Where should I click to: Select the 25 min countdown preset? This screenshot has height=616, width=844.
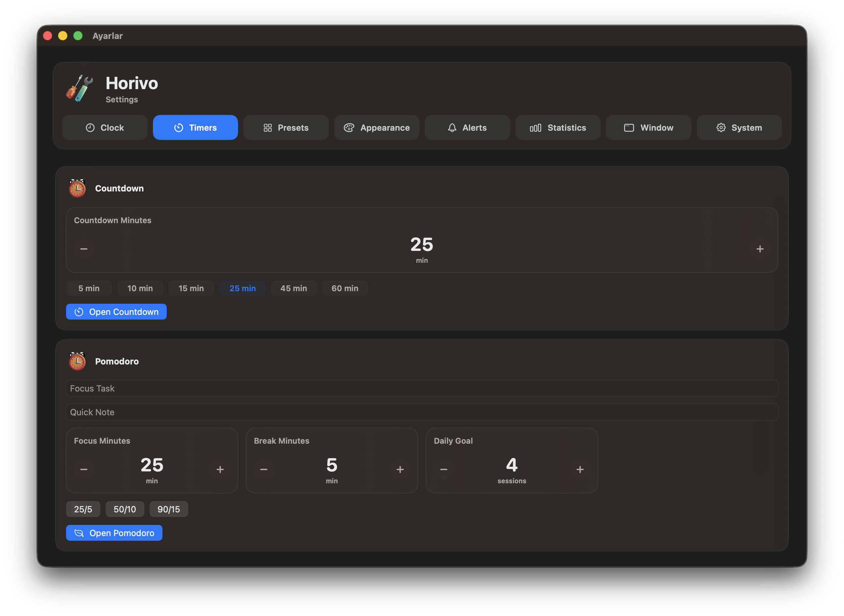tap(242, 288)
